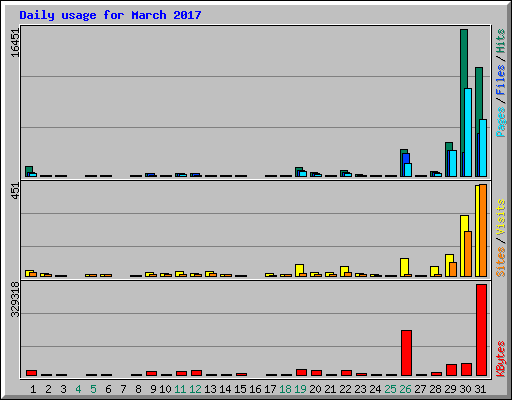Viewport: 512px width, 400px height.
Task: Click the orange sites bar for day 30
Action: click(468, 254)
